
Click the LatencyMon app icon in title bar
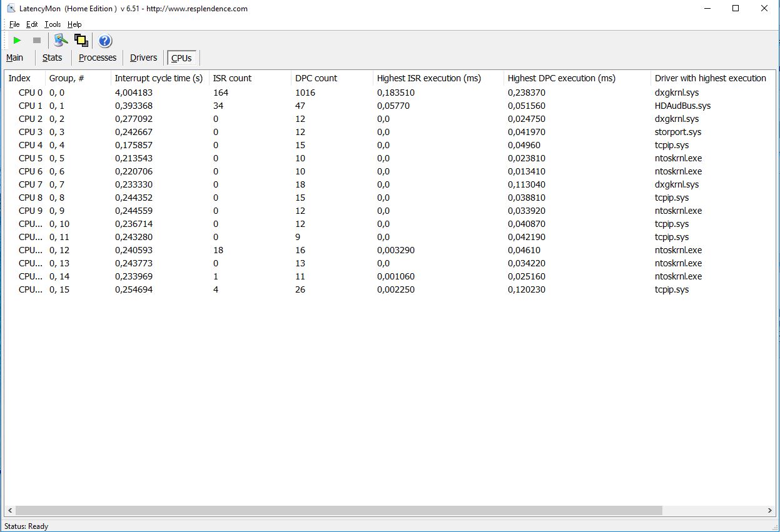pos(11,9)
